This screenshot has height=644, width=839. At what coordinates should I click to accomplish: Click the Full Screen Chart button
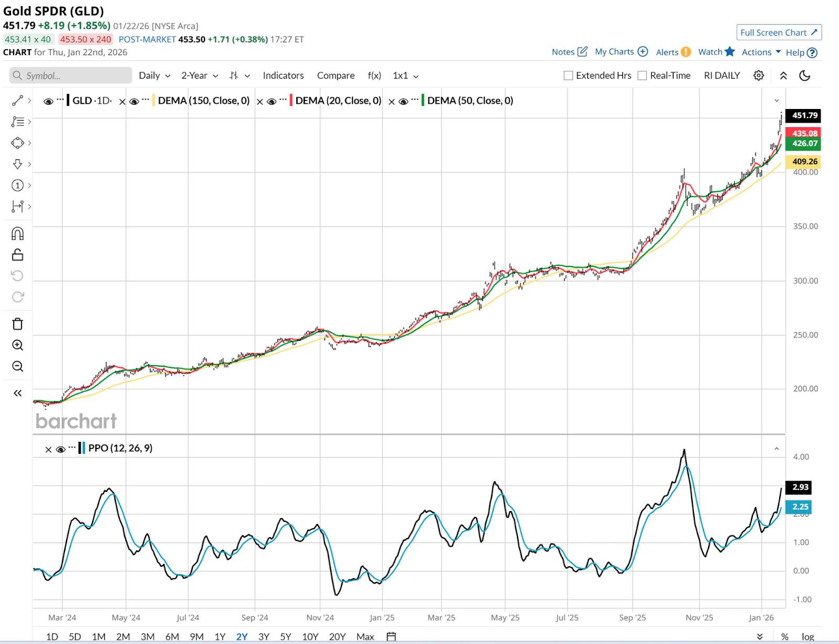(779, 32)
